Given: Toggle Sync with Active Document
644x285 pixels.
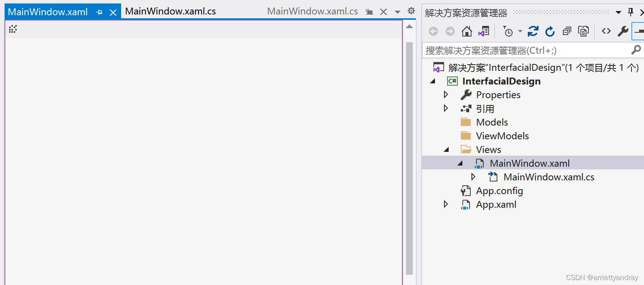Looking at the screenshot, I should [533, 31].
